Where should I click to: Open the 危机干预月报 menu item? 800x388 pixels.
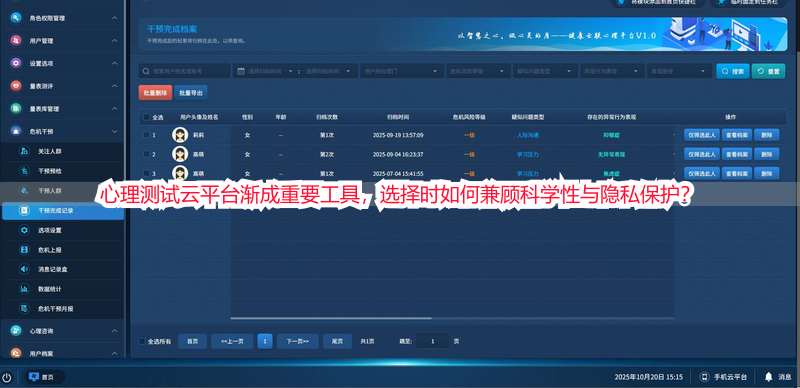coord(62,308)
